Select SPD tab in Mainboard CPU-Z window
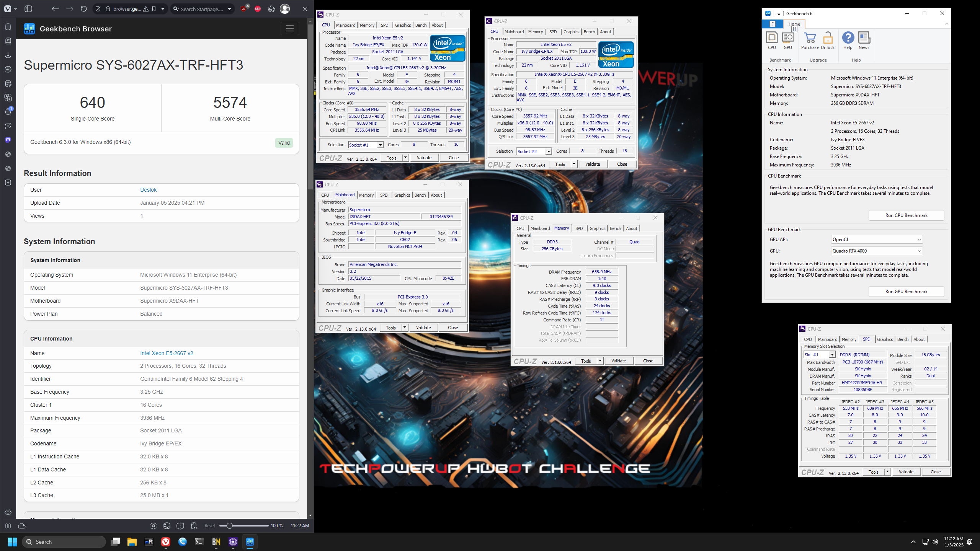The image size is (980, 551). [x=384, y=195]
